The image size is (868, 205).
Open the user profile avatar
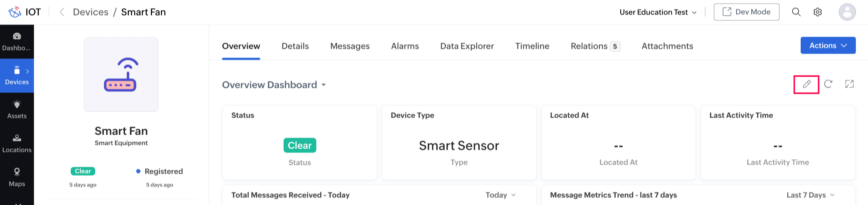(847, 12)
